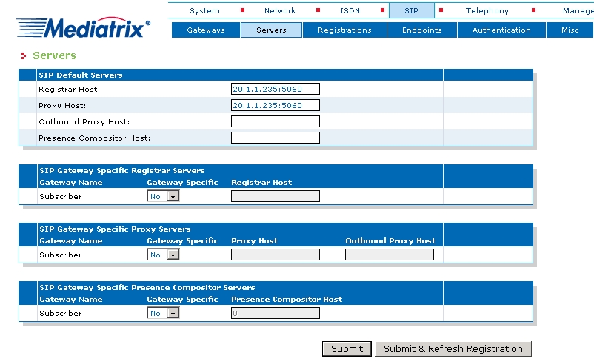Open the Management menu tab
Image resolution: width=594 pixels, height=364 pixels.
[x=578, y=10]
